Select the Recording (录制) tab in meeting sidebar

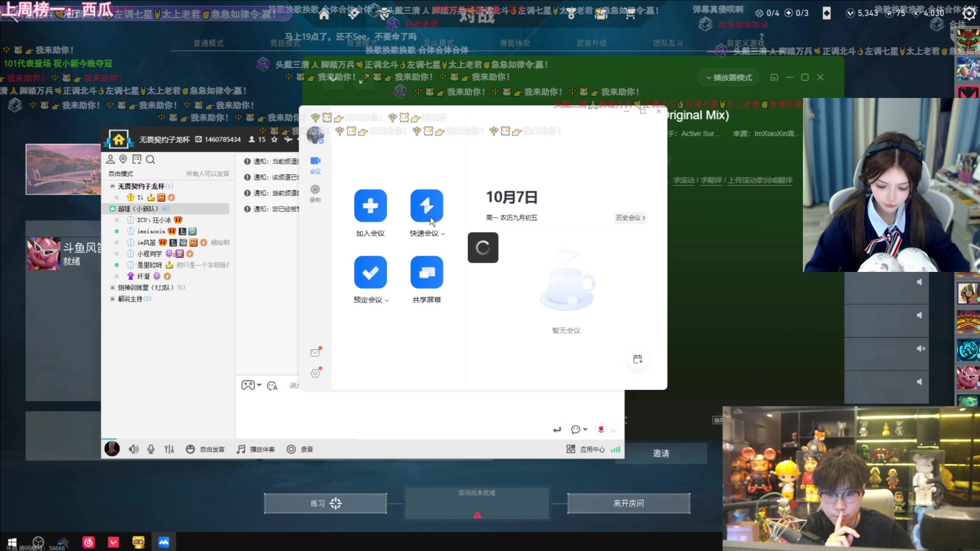(315, 194)
